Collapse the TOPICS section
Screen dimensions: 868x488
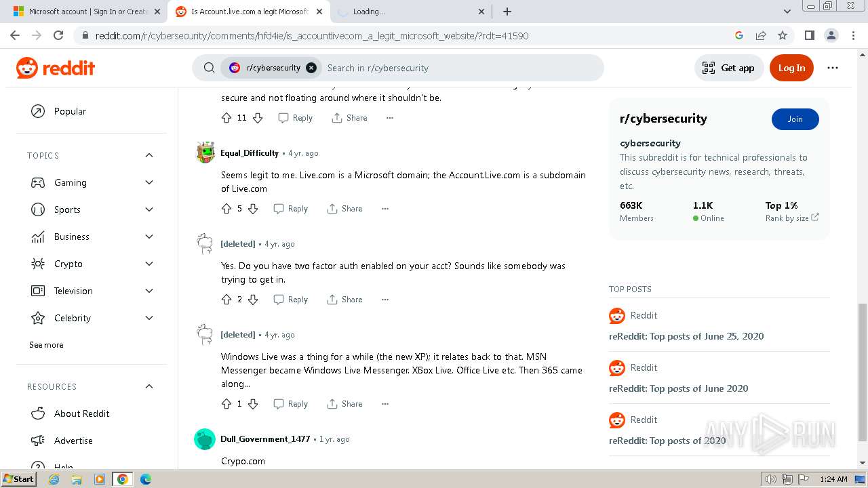(x=149, y=156)
